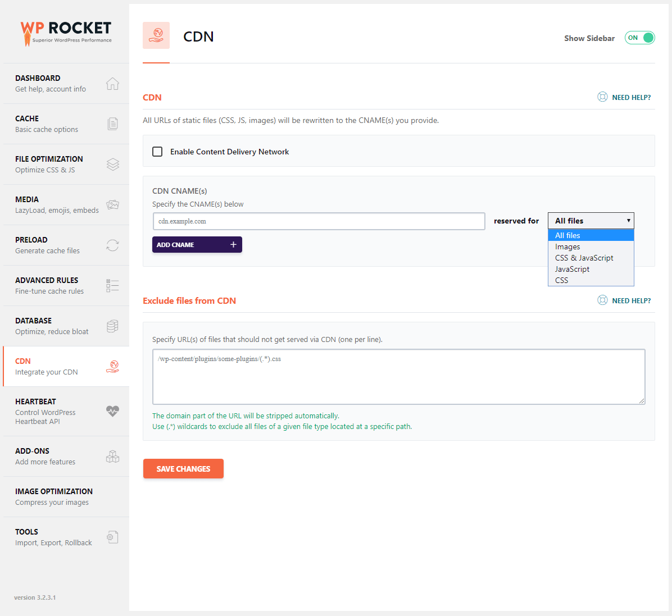Open Need Help link for CDN section

click(624, 97)
